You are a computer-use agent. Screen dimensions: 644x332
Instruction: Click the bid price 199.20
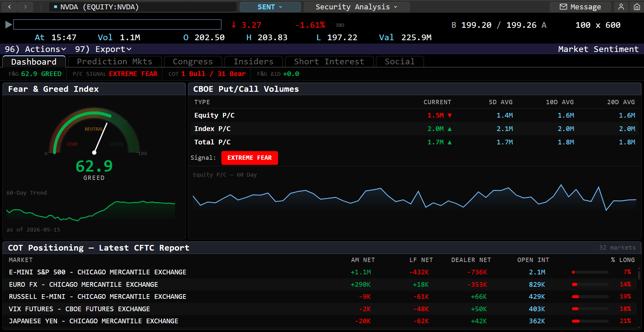476,25
